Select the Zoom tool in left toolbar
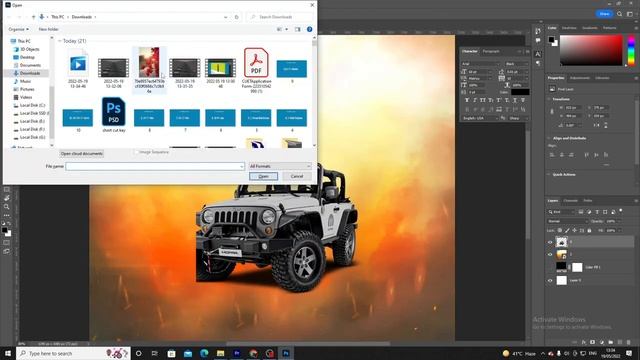This screenshot has width=640, height=360. coord(7,207)
